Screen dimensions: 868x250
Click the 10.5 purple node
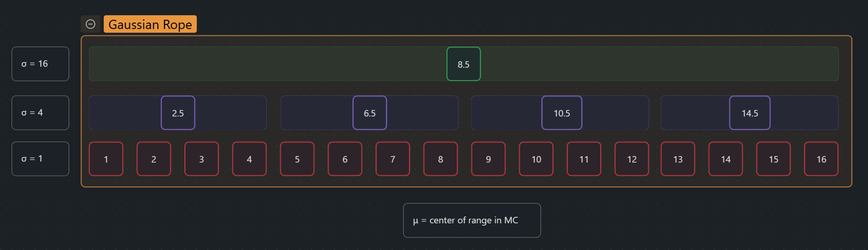(562, 113)
